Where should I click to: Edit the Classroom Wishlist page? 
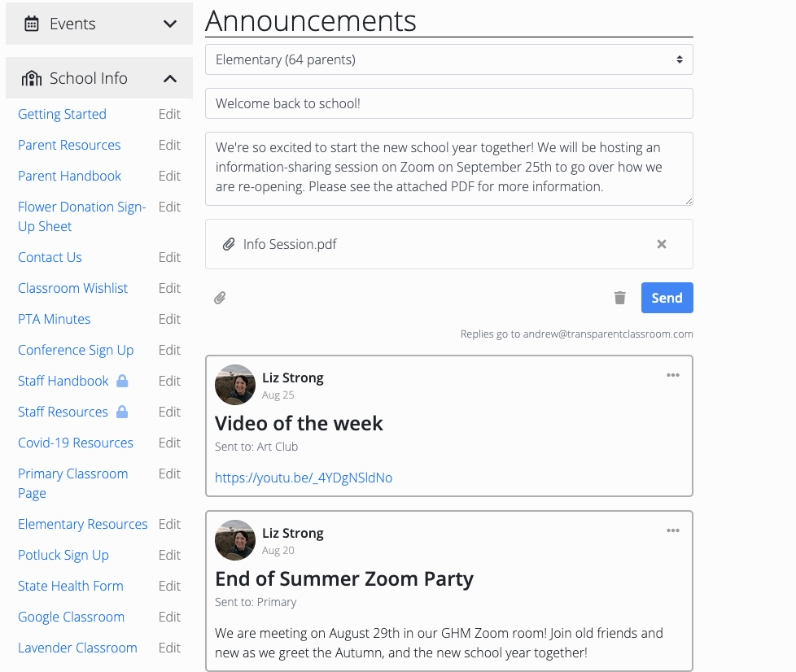click(x=169, y=288)
